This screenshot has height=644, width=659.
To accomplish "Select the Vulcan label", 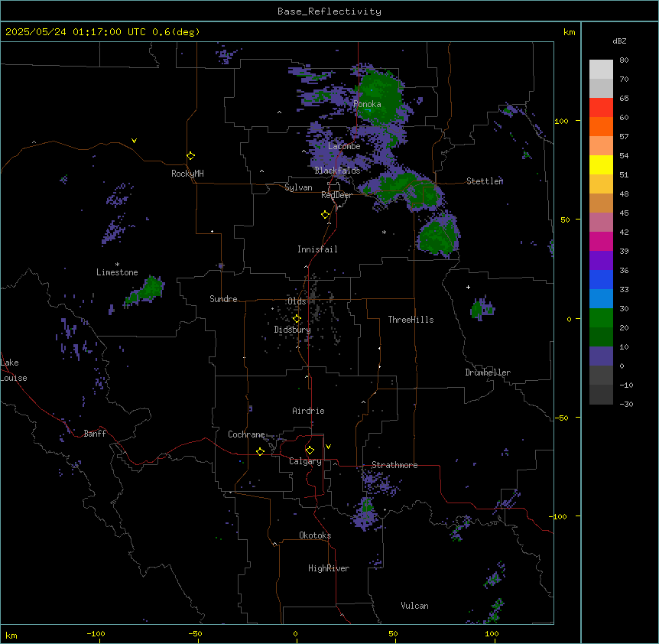I will click(415, 606).
